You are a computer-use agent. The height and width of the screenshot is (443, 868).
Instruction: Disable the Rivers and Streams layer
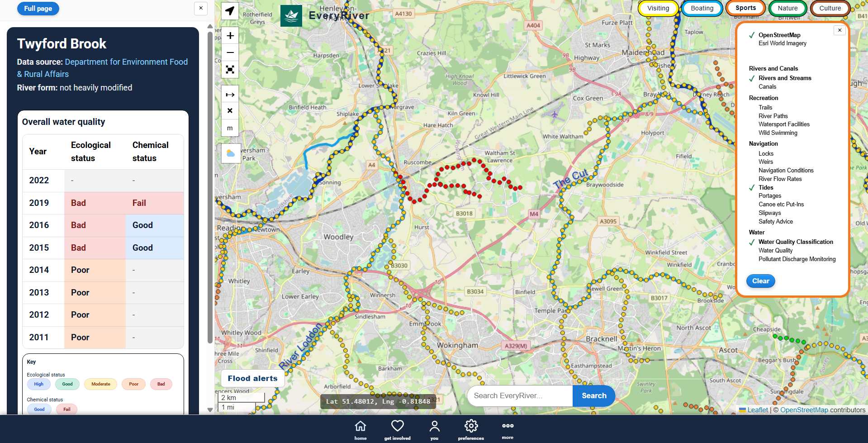click(x=785, y=78)
